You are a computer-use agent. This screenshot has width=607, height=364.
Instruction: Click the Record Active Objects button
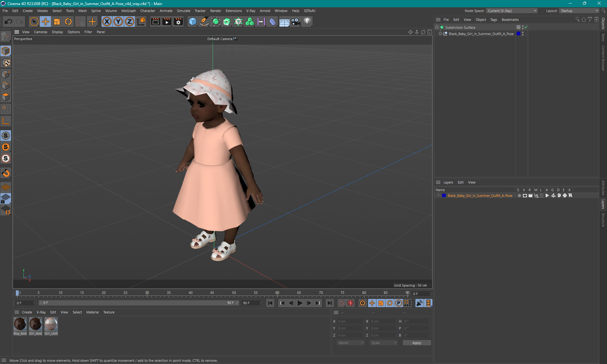(341, 303)
